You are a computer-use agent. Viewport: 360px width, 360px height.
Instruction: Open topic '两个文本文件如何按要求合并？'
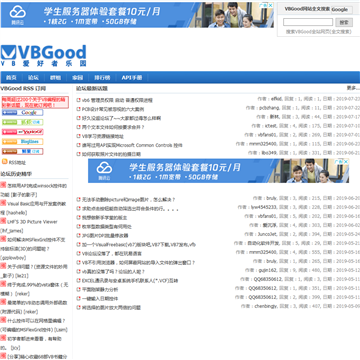pyautogui.click(x=113, y=127)
